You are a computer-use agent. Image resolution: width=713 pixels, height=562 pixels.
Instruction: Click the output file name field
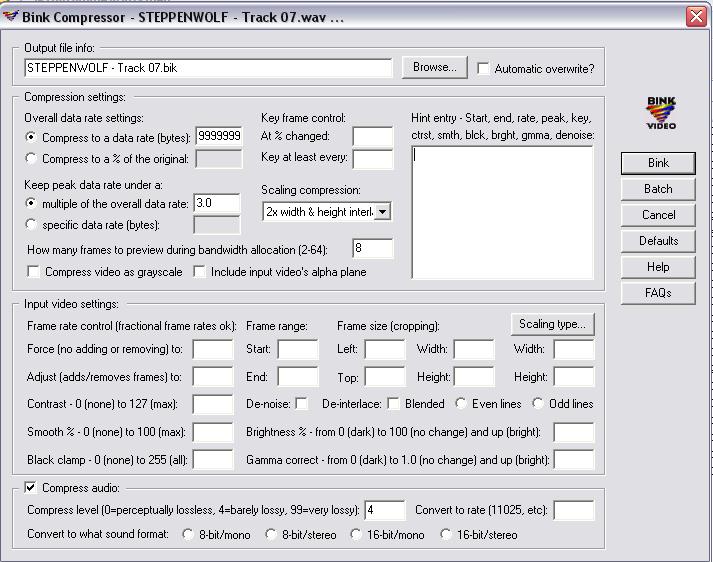pyautogui.click(x=208, y=68)
